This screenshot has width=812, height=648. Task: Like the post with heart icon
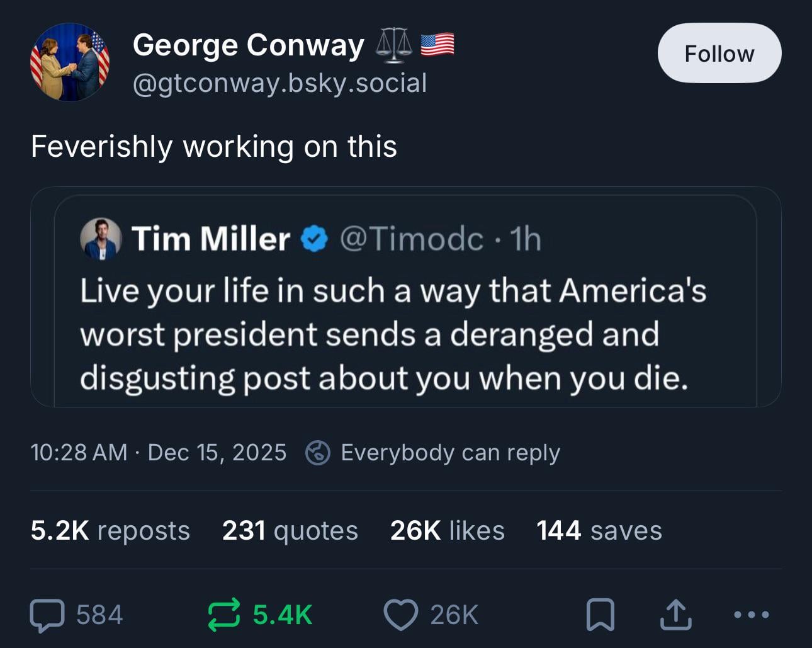point(401,615)
